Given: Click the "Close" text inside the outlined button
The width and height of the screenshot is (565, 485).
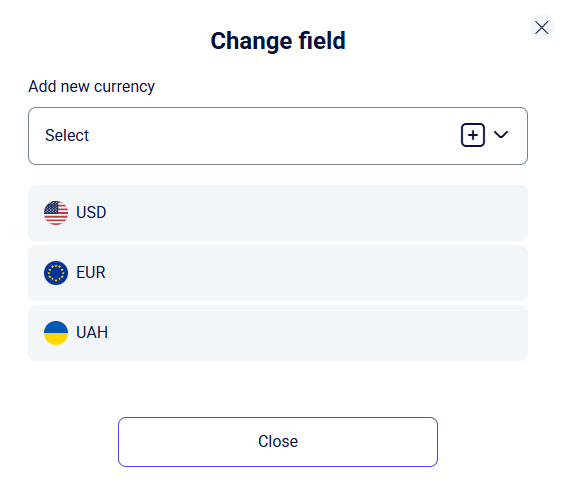Looking at the screenshot, I should pyautogui.click(x=278, y=441).
